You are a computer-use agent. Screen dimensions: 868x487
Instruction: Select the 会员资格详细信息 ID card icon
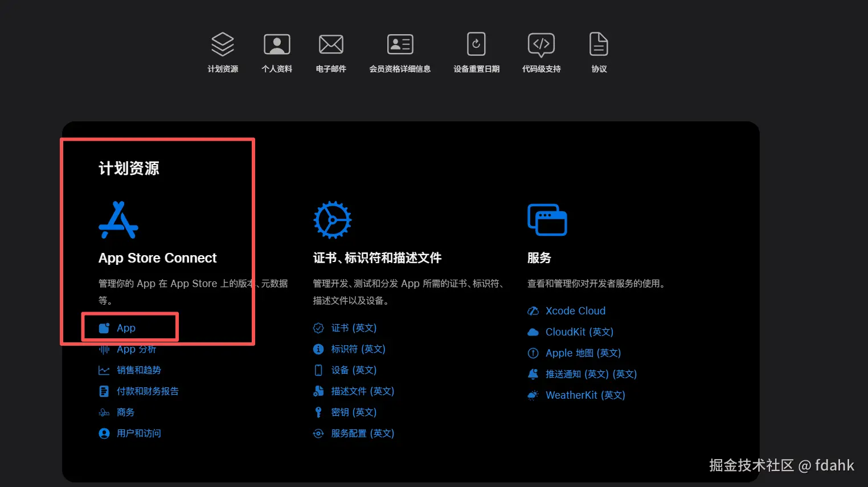coord(400,44)
